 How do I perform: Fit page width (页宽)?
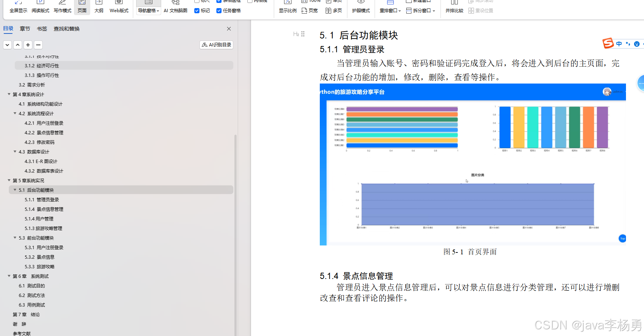pos(309,11)
